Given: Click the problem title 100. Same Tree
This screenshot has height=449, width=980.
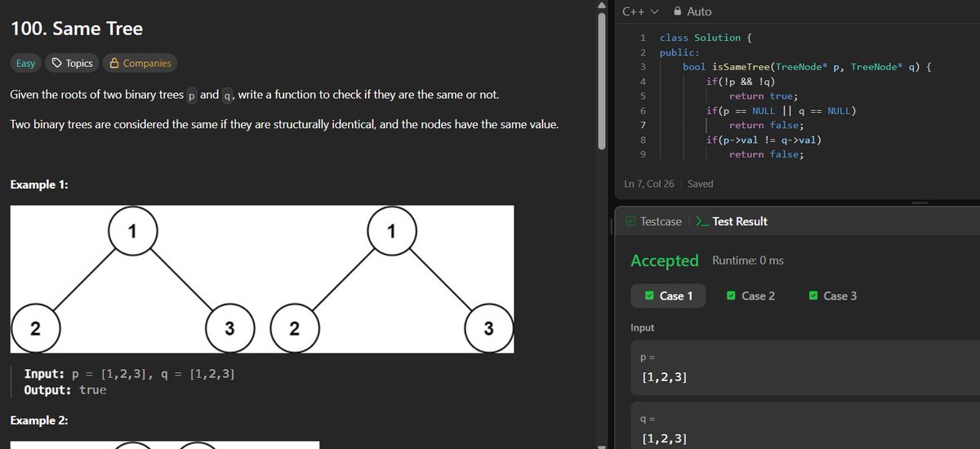Looking at the screenshot, I should [x=76, y=29].
